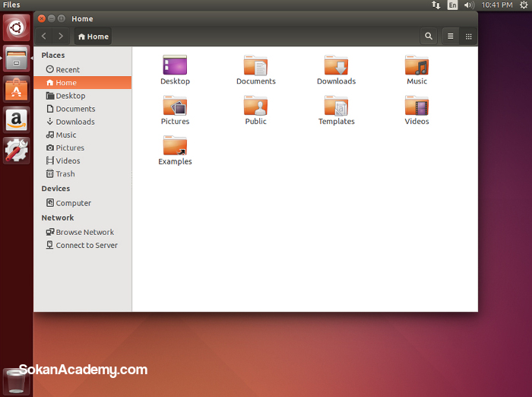Select Documents in the sidebar
The width and height of the screenshot is (532, 397).
(82, 109)
